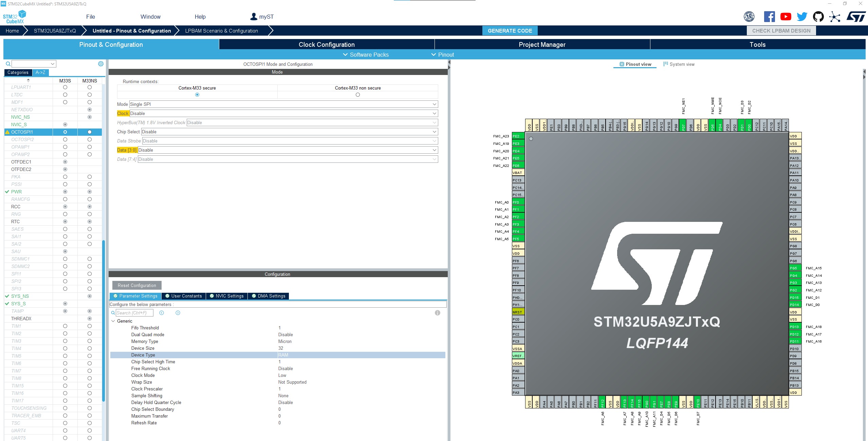The height and width of the screenshot is (441, 868).
Task: Select Cortex-M33 secure runtime context
Action: pyautogui.click(x=197, y=95)
